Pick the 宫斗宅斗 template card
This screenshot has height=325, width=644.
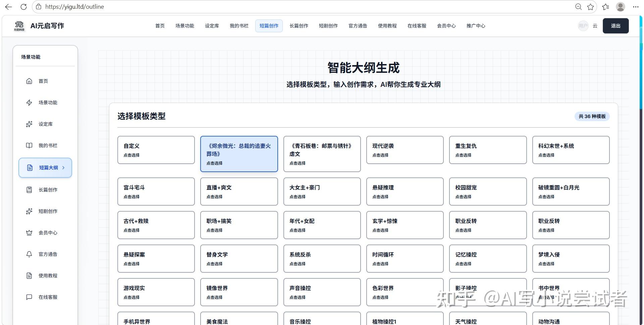click(156, 192)
